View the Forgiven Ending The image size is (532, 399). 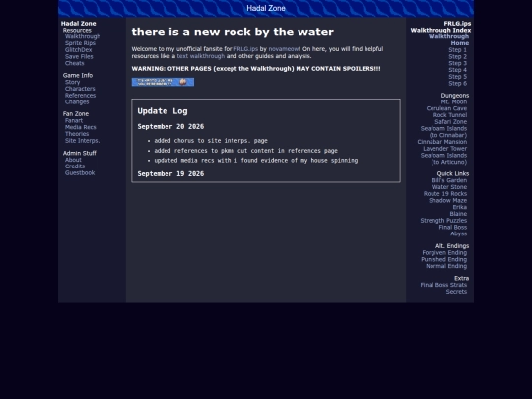[444, 253]
